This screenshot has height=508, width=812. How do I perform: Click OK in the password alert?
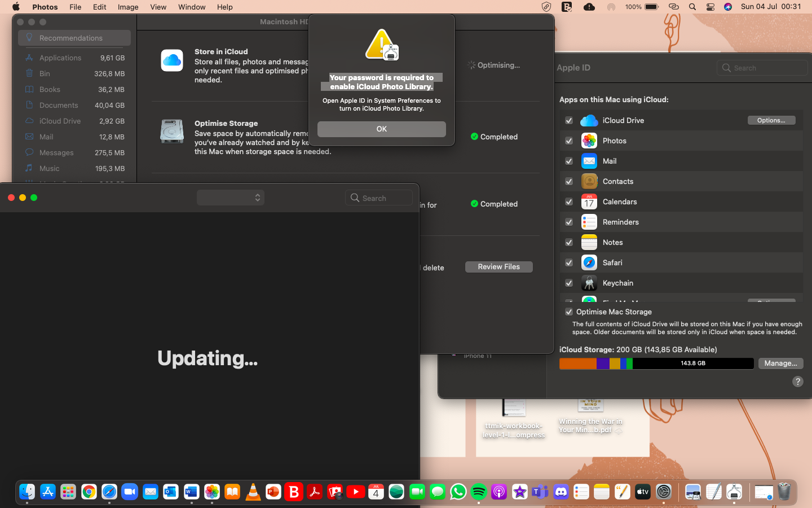pos(382,129)
